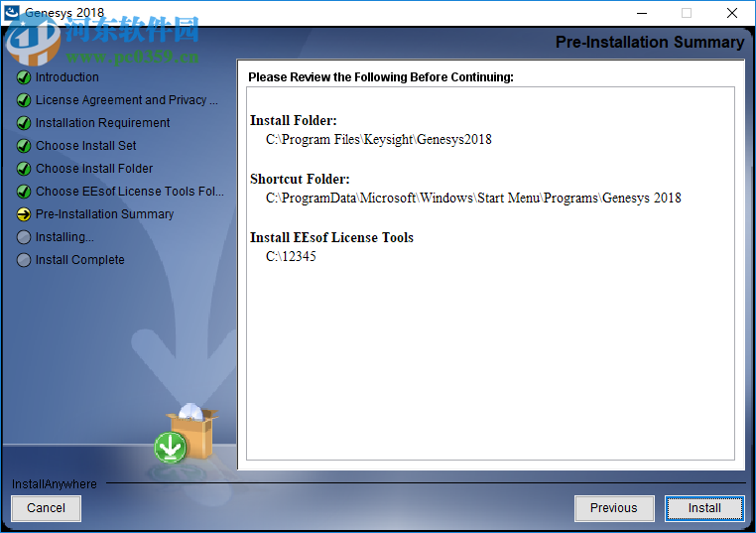This screenshot has height=533, width=756.
Task: Click the installer box download graphic
Action: pyautogui.click(x=187, y=433)
